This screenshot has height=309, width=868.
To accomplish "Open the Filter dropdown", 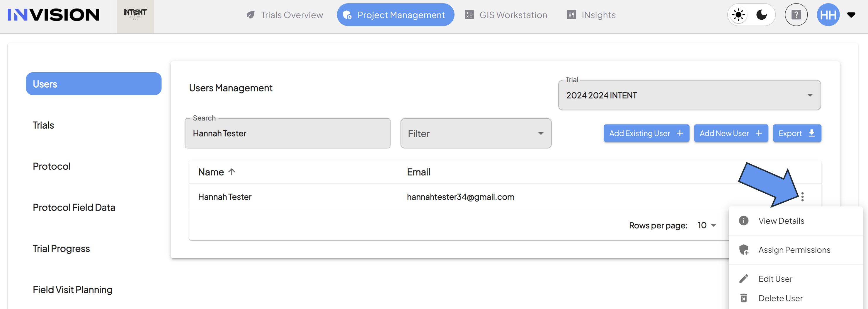I will (476, 133).
